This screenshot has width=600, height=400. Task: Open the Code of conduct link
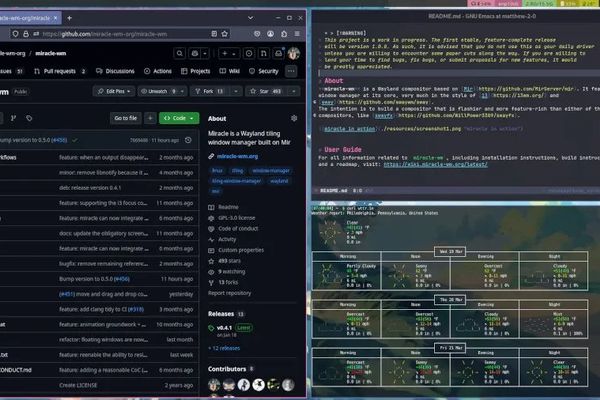238,229
